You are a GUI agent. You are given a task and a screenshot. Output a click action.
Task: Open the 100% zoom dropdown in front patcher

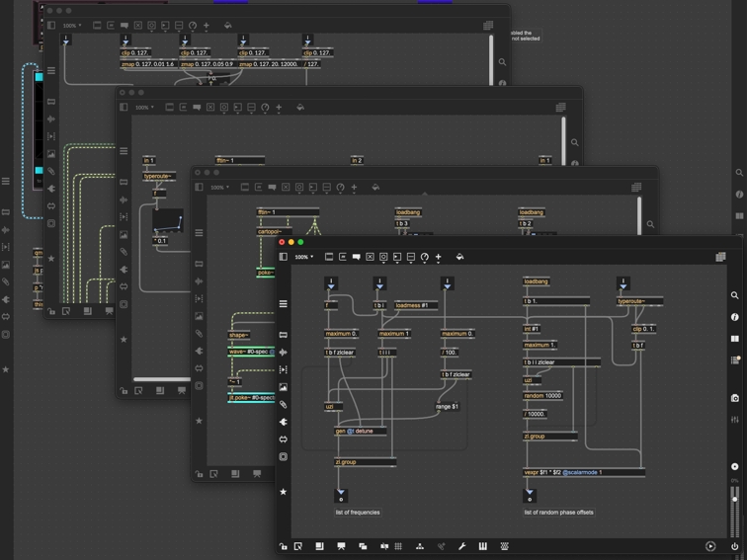click(304, 257)
